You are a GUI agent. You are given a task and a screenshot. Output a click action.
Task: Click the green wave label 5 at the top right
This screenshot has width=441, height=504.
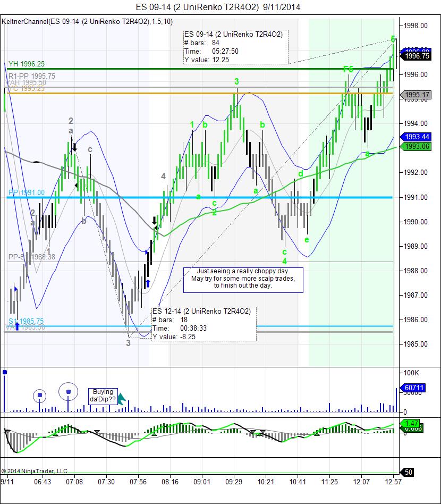tap(393, 39)
